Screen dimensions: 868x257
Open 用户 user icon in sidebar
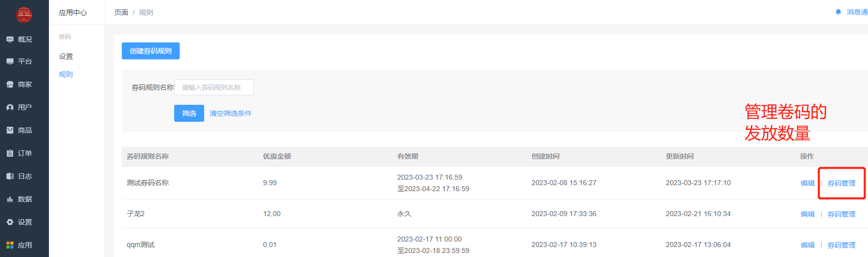pos(10,107)
